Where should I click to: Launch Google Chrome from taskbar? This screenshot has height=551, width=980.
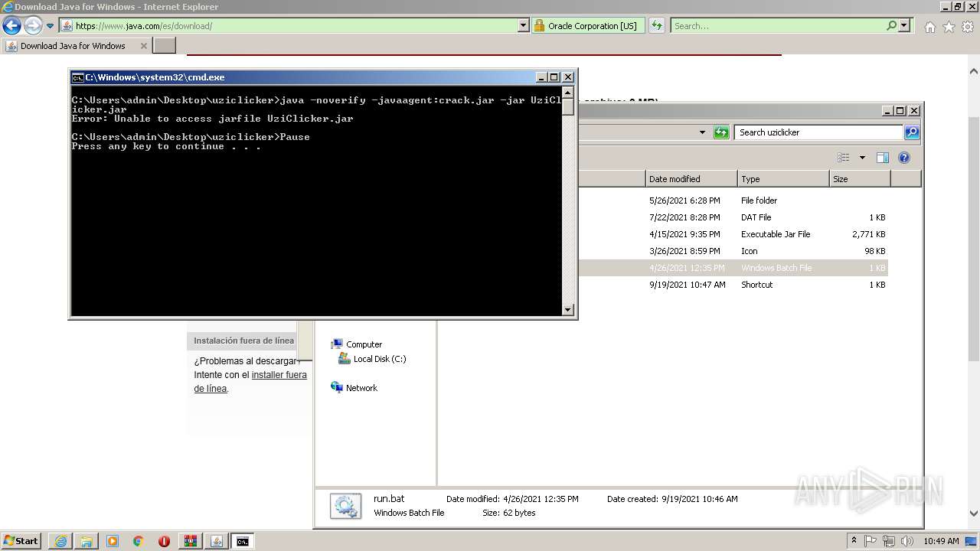pyautogui.click(x=139, y=541)
